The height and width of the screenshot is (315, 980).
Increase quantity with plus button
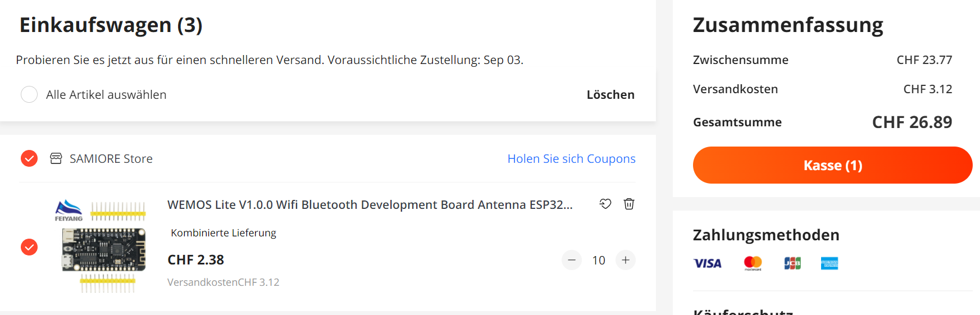[x=626, y=260]
